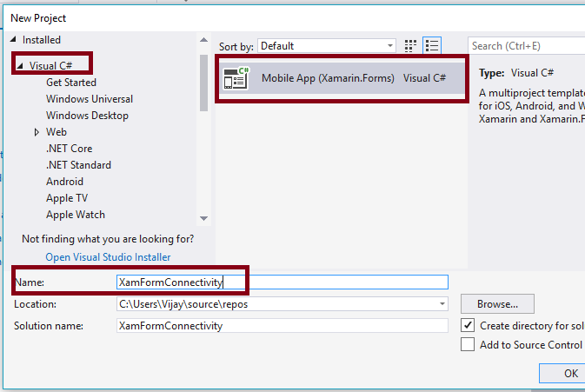Open the Location path dropdown
The height and width of the screenshot is (392, 585).
click(442, 304)
